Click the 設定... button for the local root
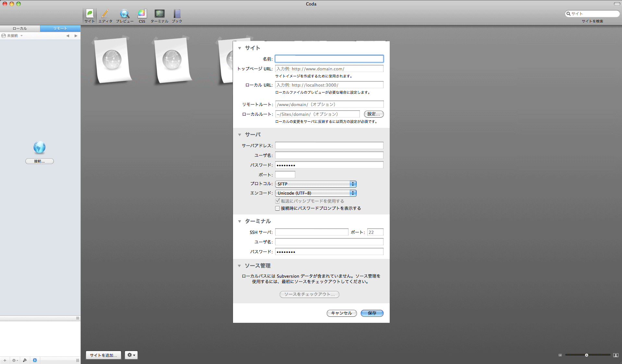 [374, 114]
